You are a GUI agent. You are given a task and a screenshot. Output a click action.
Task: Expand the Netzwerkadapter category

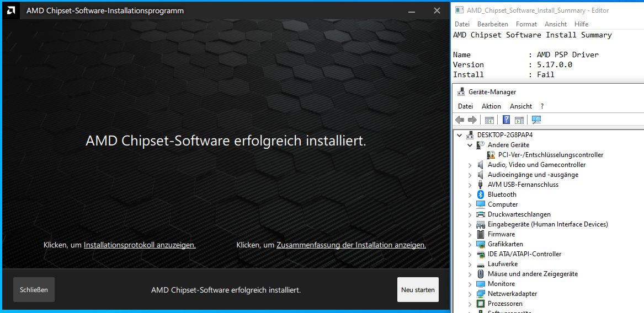470,294
